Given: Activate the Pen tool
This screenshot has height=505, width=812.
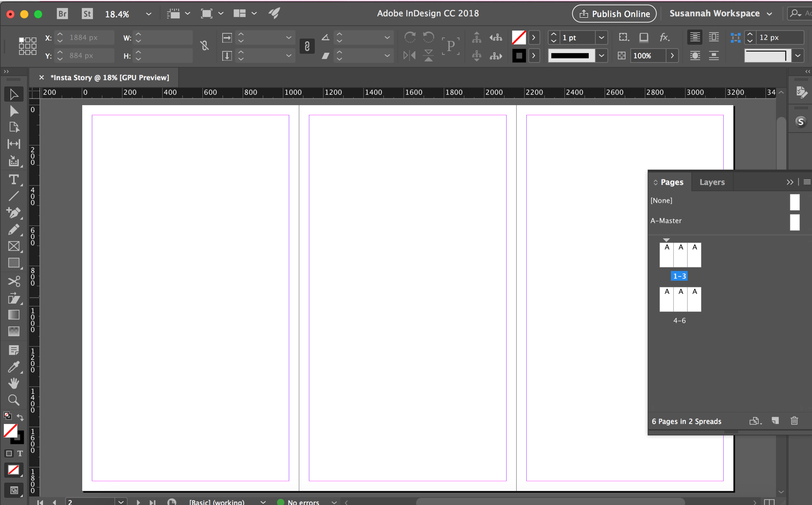Looking at the screenshot, I should [14, 212].
